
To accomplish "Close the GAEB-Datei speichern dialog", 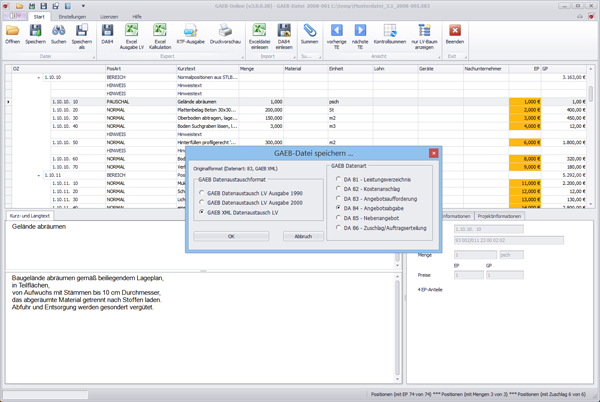I will [x=434, y=153].
